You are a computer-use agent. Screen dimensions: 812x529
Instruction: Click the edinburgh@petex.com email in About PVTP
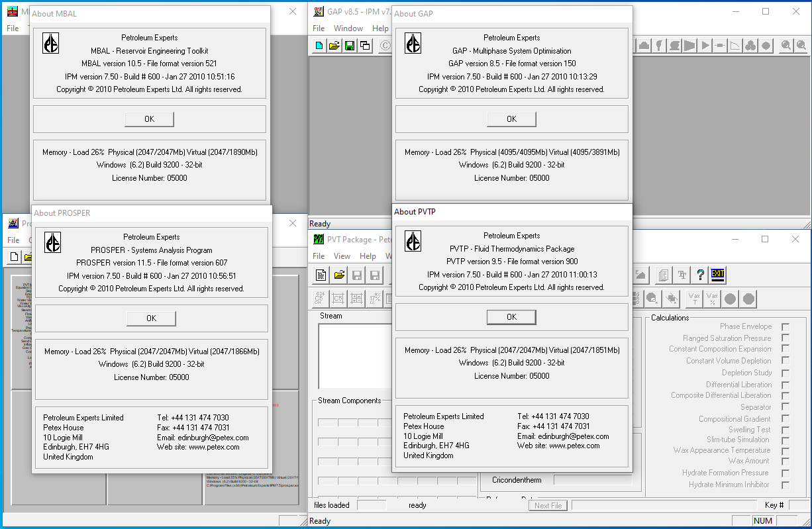tap(574, 436)
